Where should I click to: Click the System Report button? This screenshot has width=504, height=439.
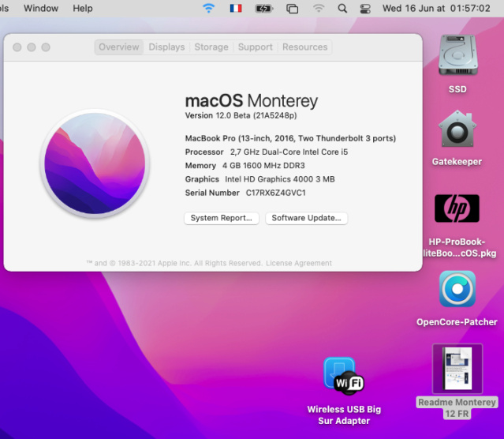pyautogui.click(x=222, y=218)
